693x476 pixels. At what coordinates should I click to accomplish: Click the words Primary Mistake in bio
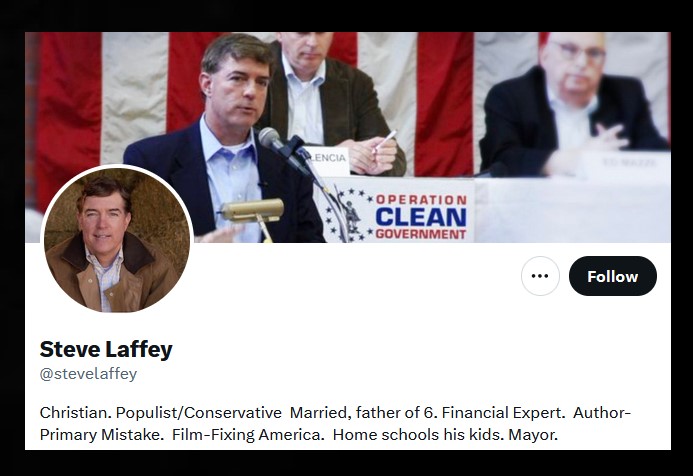[x=100, y=434]
